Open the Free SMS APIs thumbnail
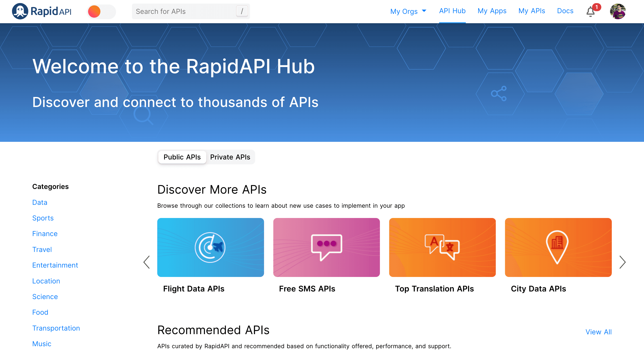This screenshot has height=352, width=644. 326,247
